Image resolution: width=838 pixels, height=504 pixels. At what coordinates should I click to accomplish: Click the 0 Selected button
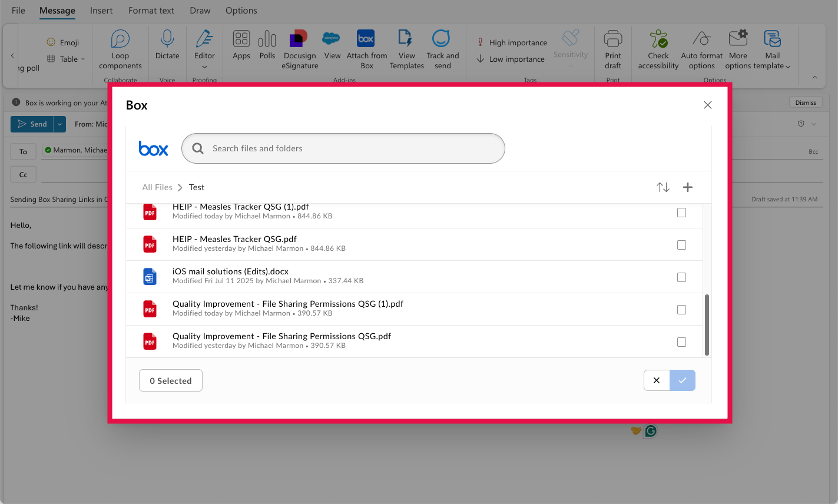(171, 380)
